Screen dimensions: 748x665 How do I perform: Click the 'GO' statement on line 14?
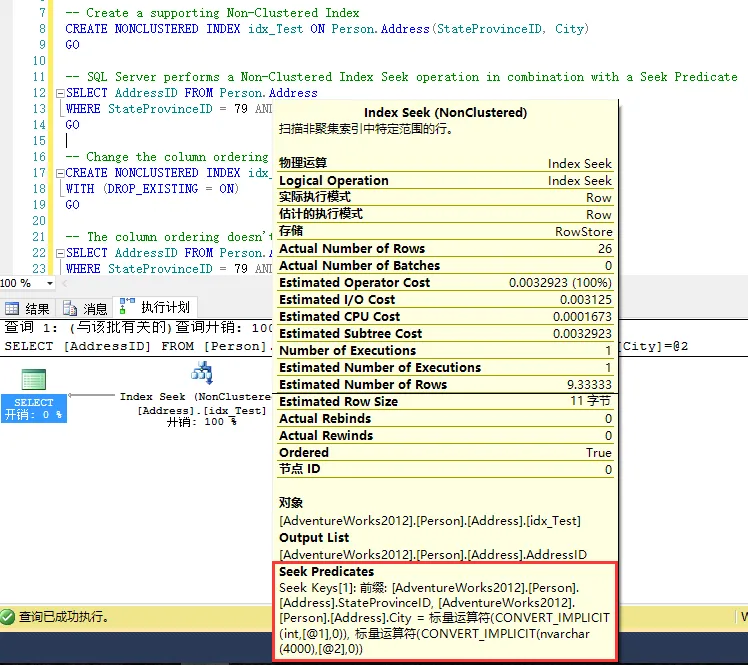pyautogui.click(x=73, y=125)
